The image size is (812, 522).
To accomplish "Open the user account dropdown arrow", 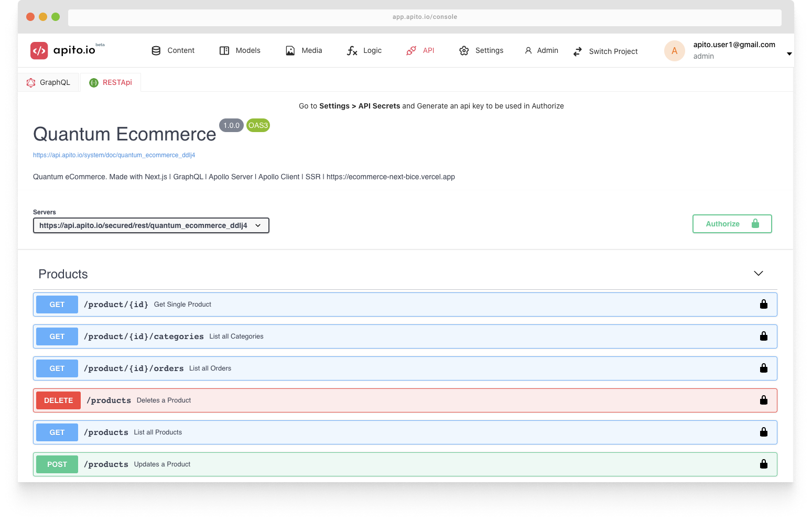I will pos(789,54).
